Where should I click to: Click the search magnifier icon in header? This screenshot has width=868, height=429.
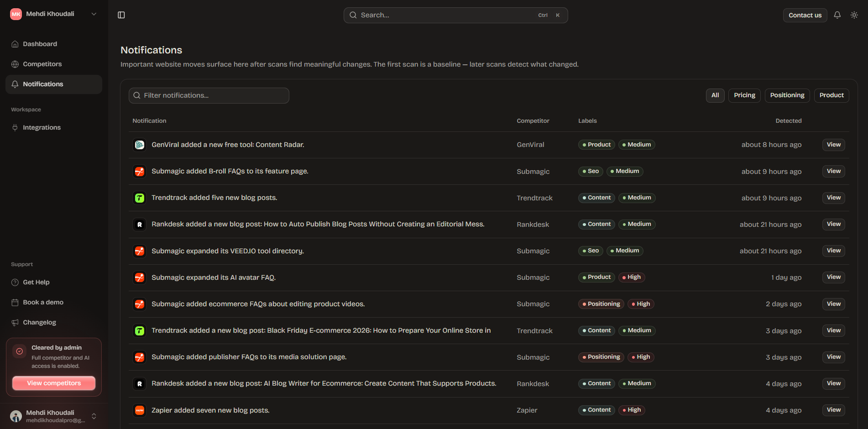(353, 15)
